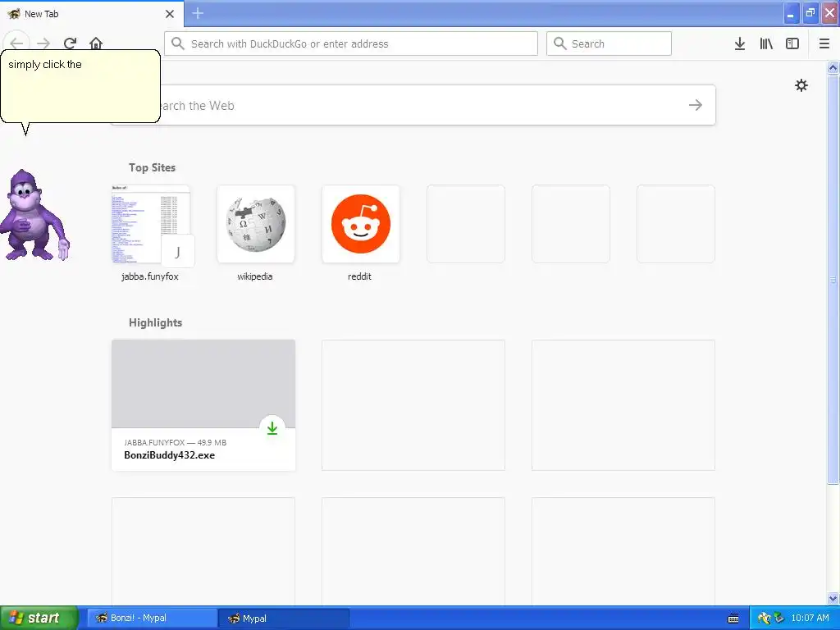Open new tab page settings gear
Image resolution: width=840 pixels, height=630 pixels.
(x=801, y=85)
